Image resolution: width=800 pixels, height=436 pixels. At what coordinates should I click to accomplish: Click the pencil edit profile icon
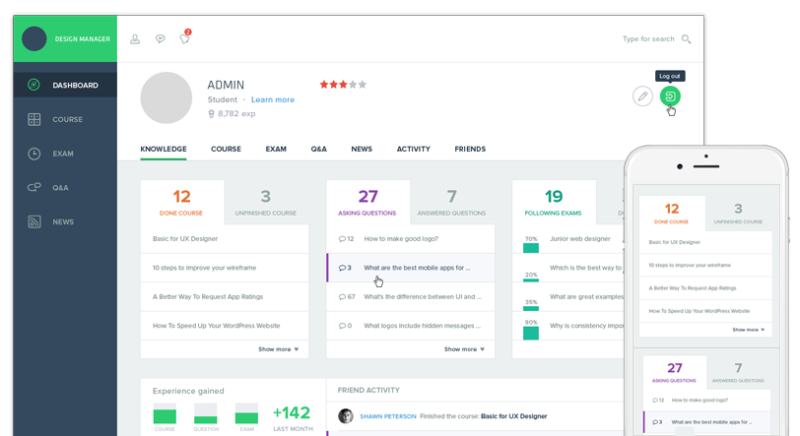click(x=643, y=96)
